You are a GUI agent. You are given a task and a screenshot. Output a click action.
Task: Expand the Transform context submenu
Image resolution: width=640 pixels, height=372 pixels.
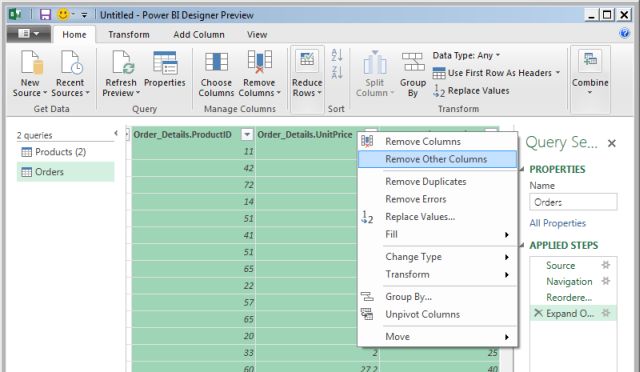point(438,274)
